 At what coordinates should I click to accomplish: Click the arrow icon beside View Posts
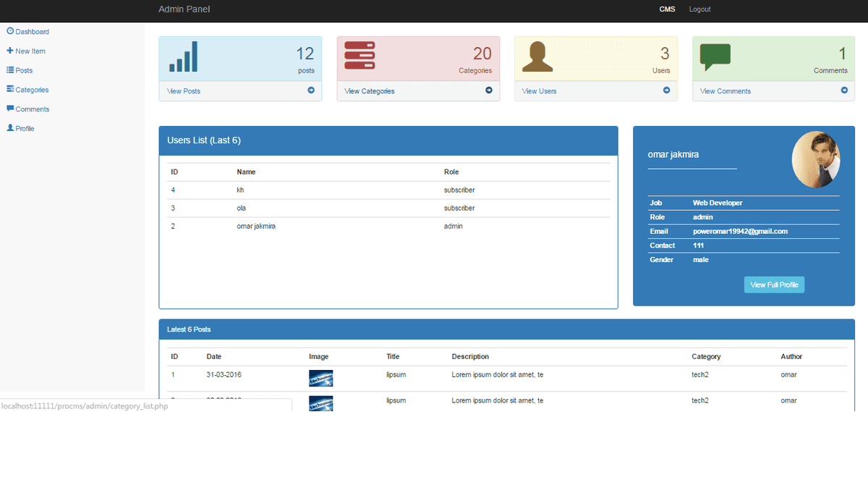click(x=311, y=90)
